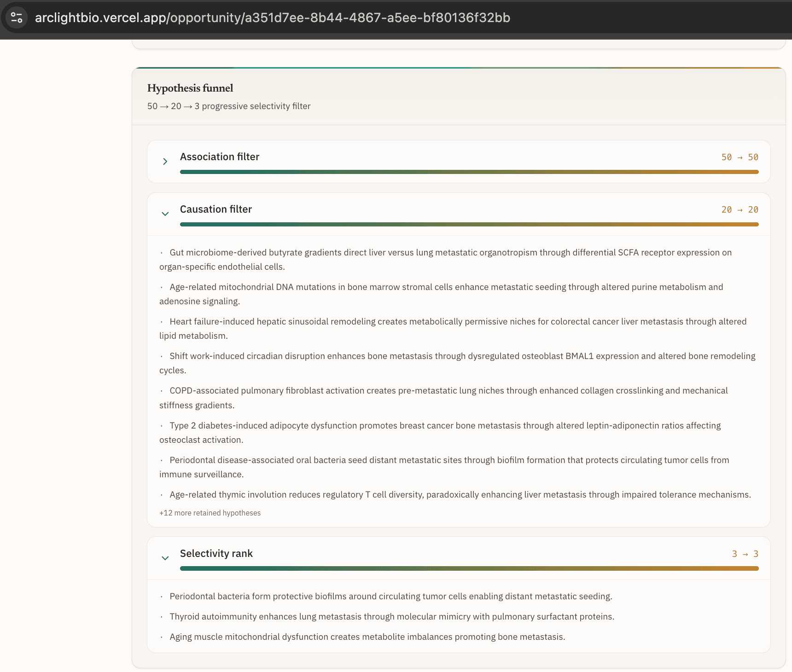Click the periodontal disease-associated oral bacteria hypothesis
Viewport: 792px width, 672px height.
[x=444, y=467]
